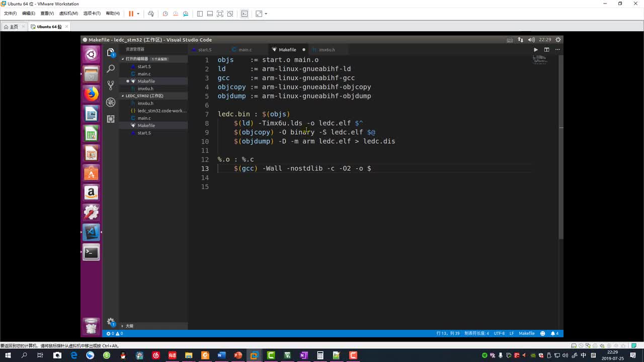Open the Amazon launcher icon

[91, 193]
